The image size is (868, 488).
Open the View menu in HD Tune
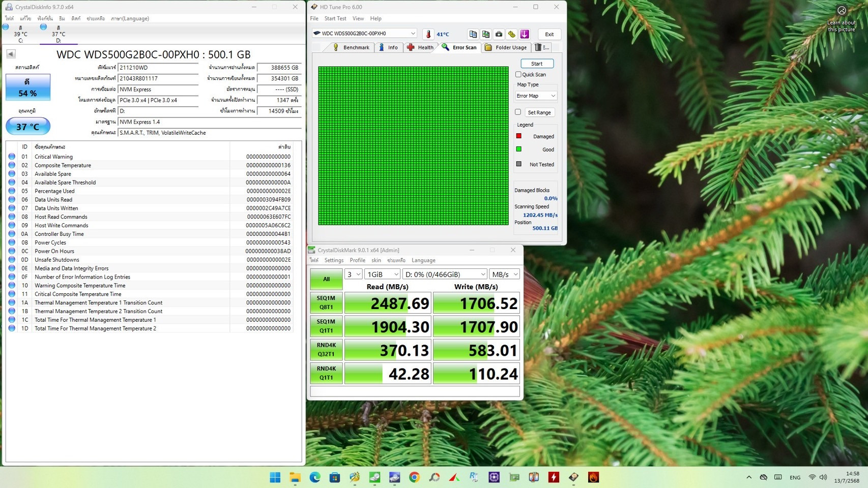click(358, 18)
